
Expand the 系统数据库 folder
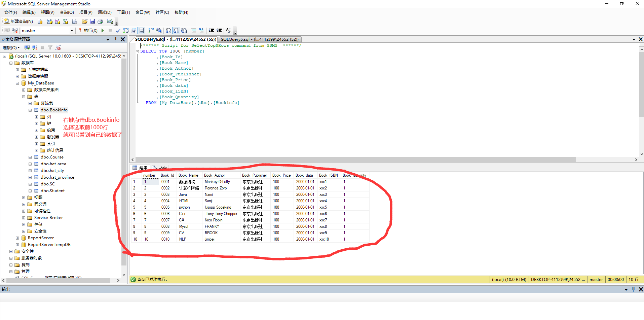point(17,70)
